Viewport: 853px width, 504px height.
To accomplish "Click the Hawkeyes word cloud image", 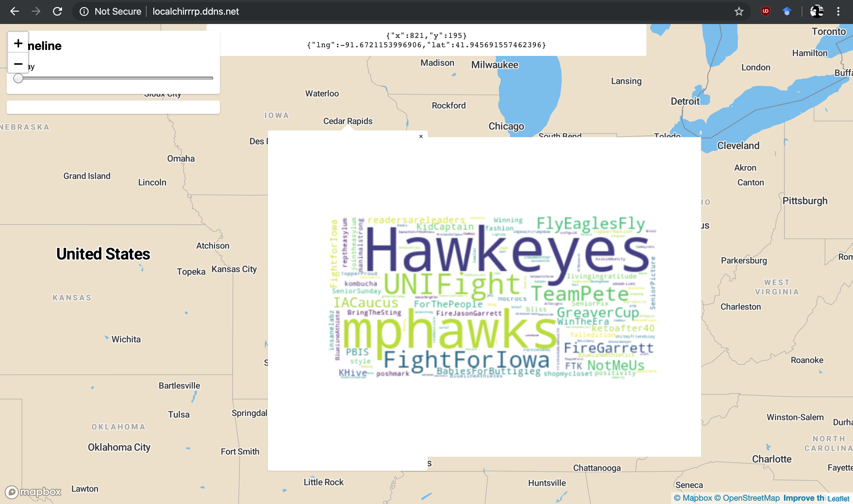I will [x=493, y=297].
